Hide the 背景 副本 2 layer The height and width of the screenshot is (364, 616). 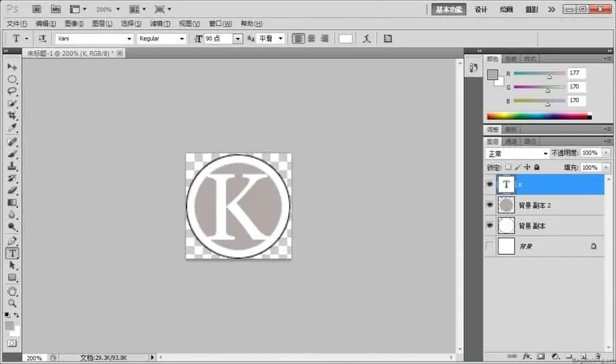(489, 205)
